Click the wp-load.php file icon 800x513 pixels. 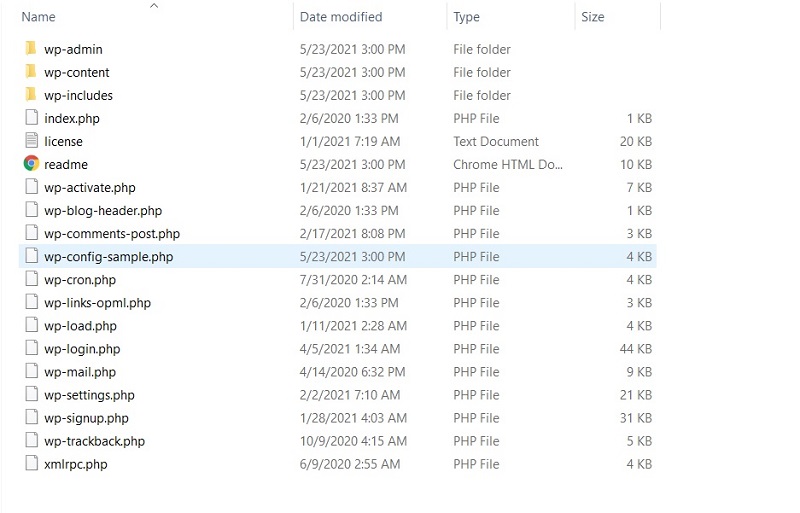pos(32,325)
